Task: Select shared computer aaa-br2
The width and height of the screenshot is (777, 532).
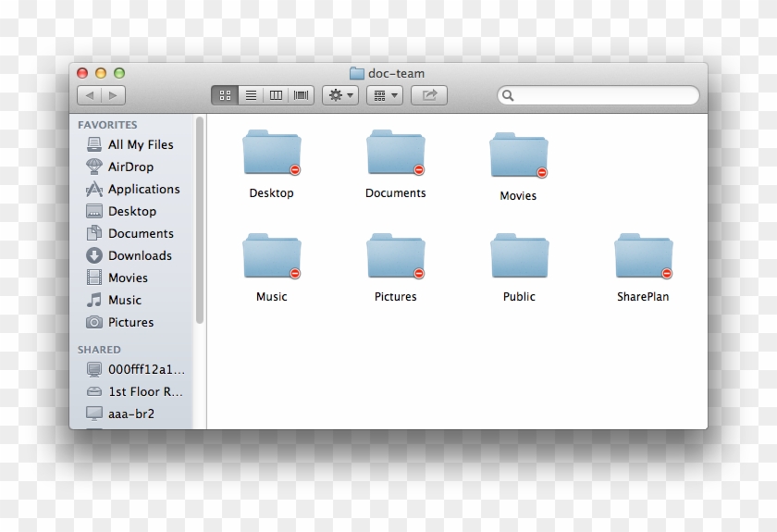Action: click(130, 414)
